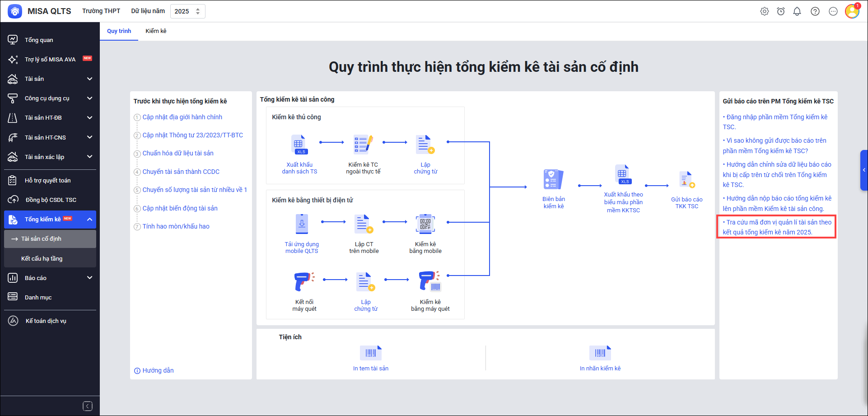This screenshot has width=868, height=416.
Task: Open the user avatar profile menu
Action: coord(852,11)
